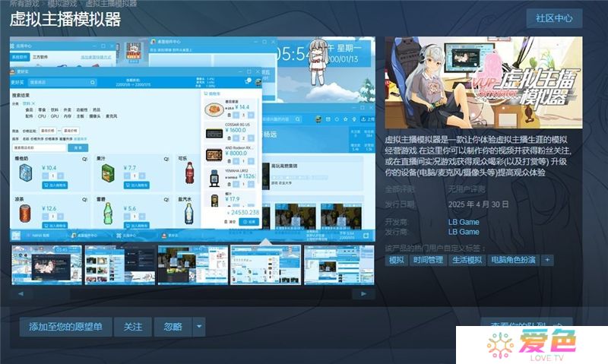Click the 无用户评测 review summary text
608x364 pixels.
467,189
